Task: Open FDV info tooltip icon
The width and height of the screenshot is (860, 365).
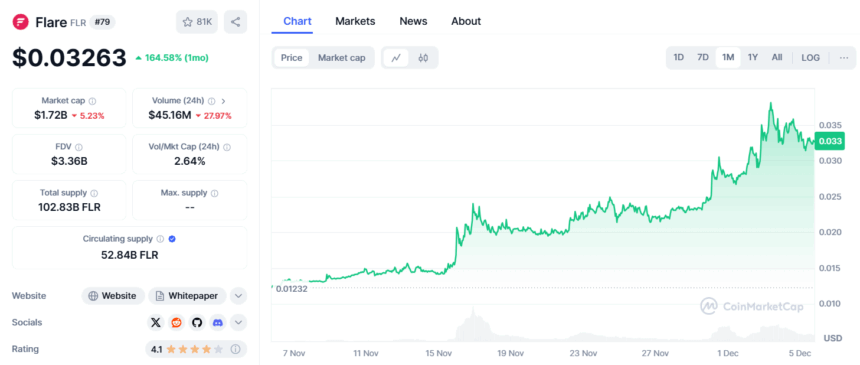Action: click(79, 147)
